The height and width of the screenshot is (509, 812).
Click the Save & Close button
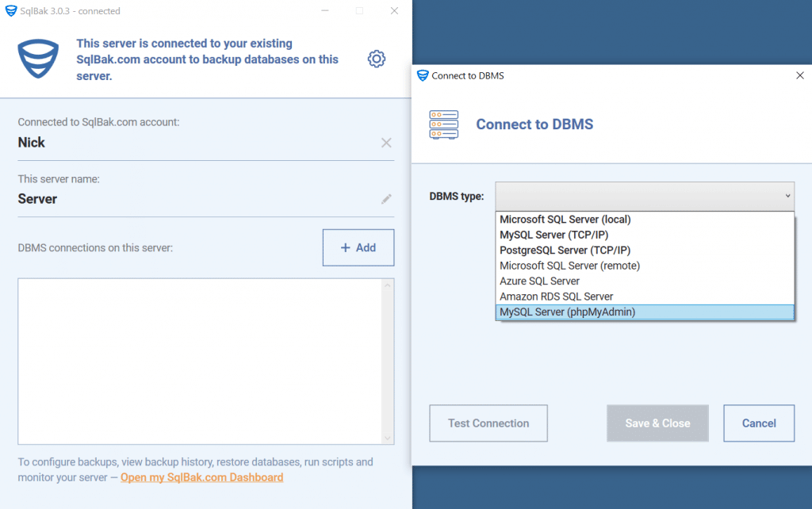[x=657, y=423]
